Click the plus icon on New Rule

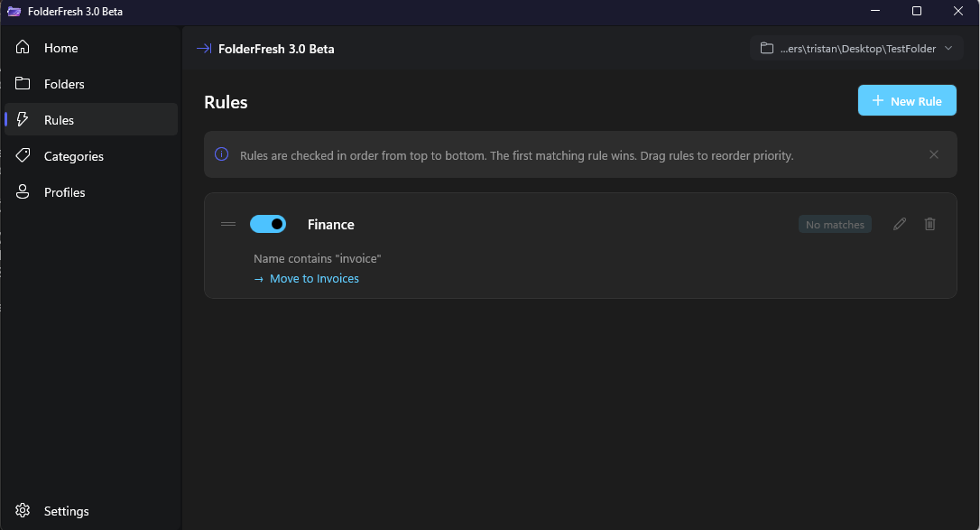click(877, 100)
